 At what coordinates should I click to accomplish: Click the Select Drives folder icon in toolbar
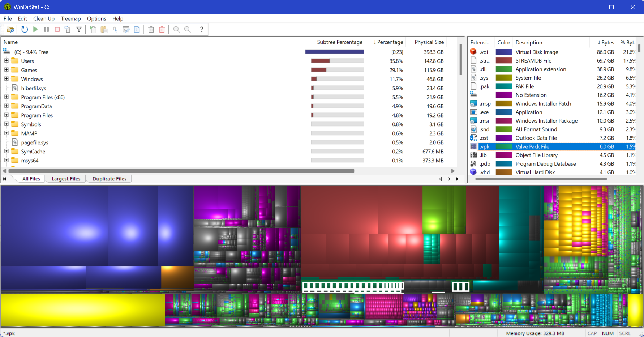tap(10, 30)
